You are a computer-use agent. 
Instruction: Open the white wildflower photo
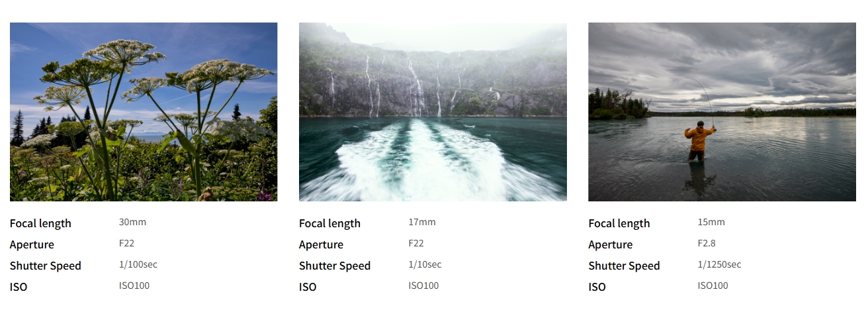(x=144, y=112)
